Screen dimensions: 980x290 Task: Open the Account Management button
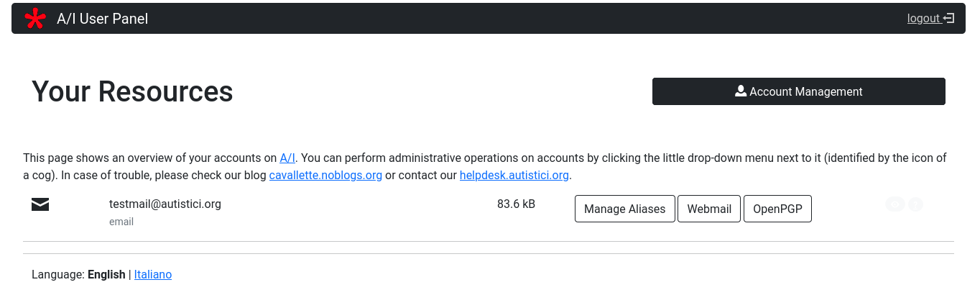click(x=798, y=91)
